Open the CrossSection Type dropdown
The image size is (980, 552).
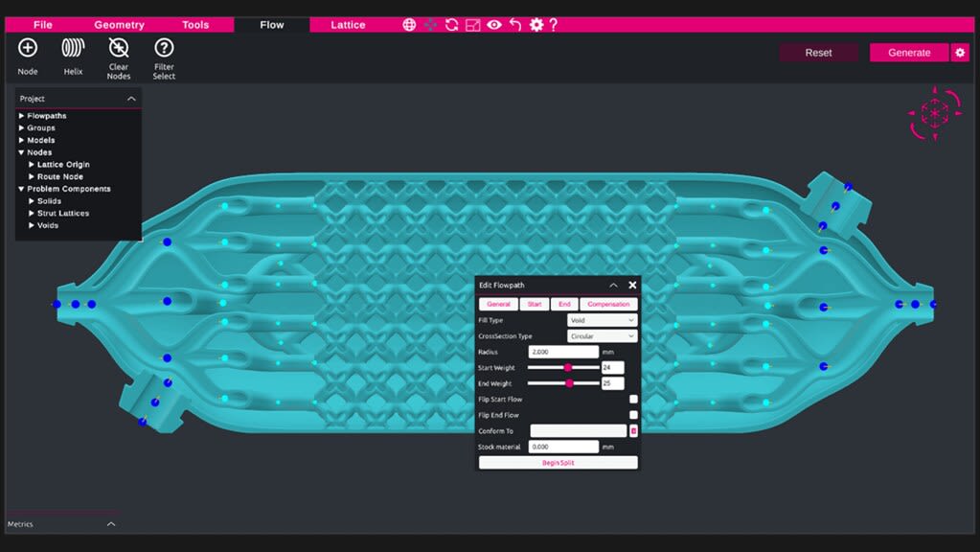[602, 336]
